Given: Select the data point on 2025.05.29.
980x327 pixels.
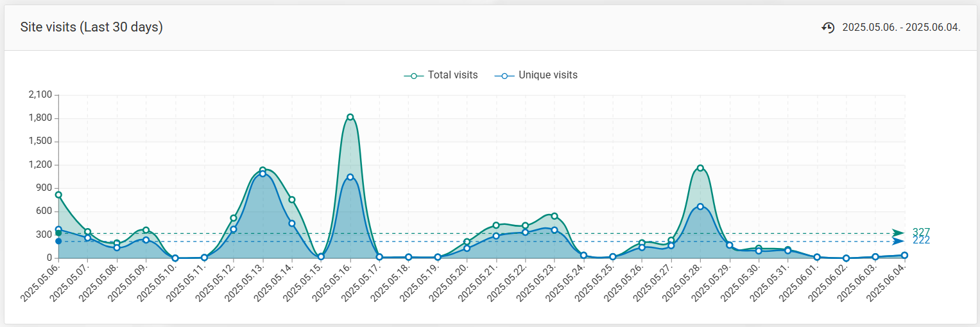Looking at the screenshot, I should coord(730,245).
